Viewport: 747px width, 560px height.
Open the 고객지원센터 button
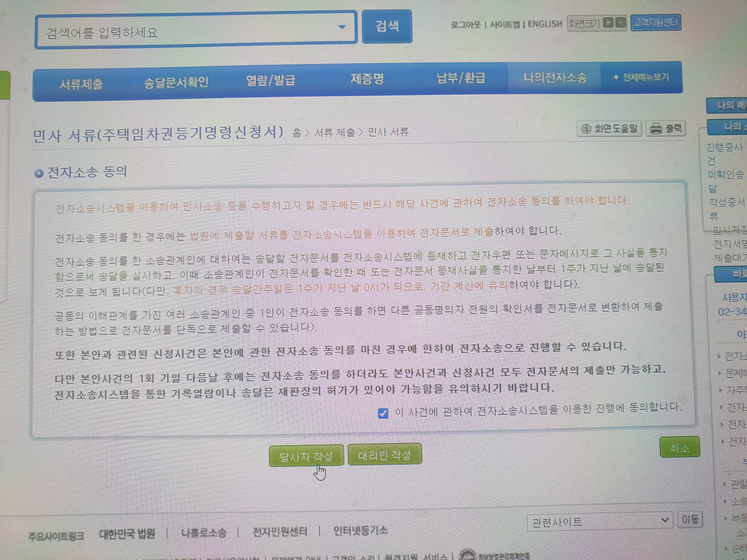655,23
